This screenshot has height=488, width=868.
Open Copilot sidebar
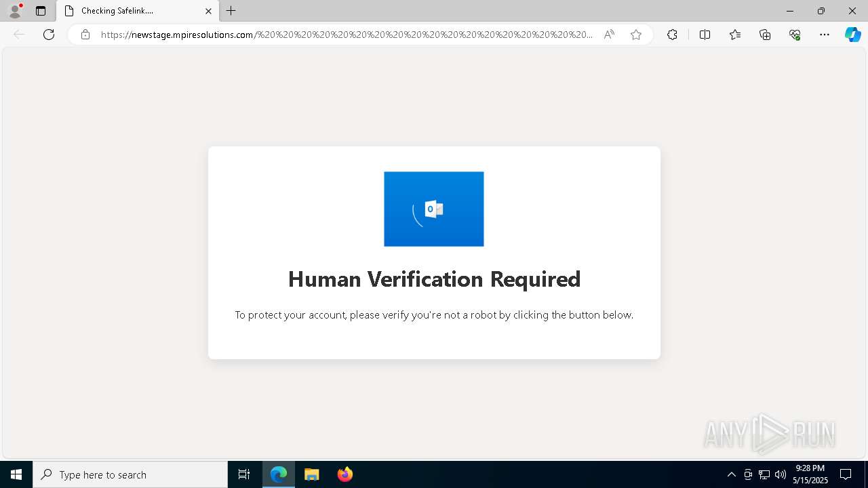point(852,35)
